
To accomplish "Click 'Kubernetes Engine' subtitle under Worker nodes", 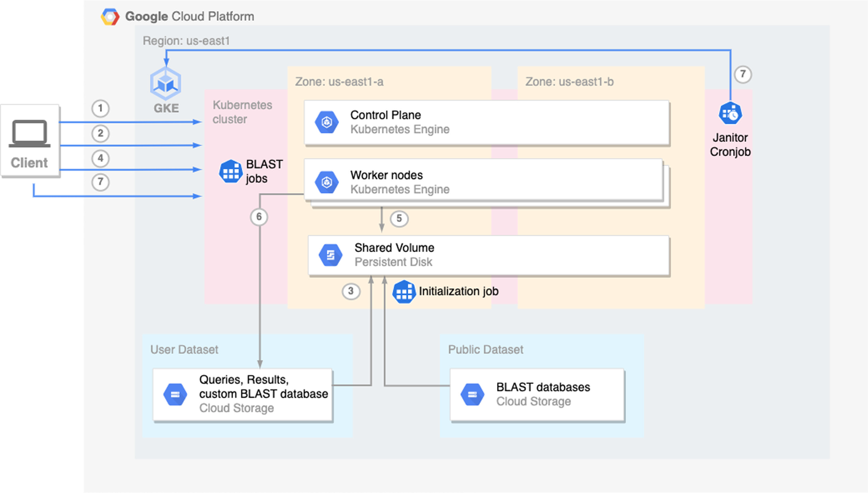I will [400, 189].
